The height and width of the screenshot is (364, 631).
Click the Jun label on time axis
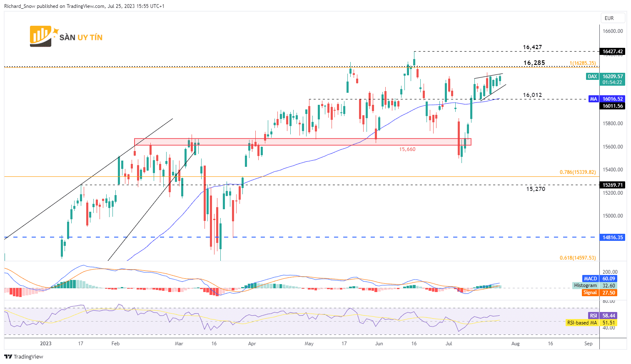[379, 344]
